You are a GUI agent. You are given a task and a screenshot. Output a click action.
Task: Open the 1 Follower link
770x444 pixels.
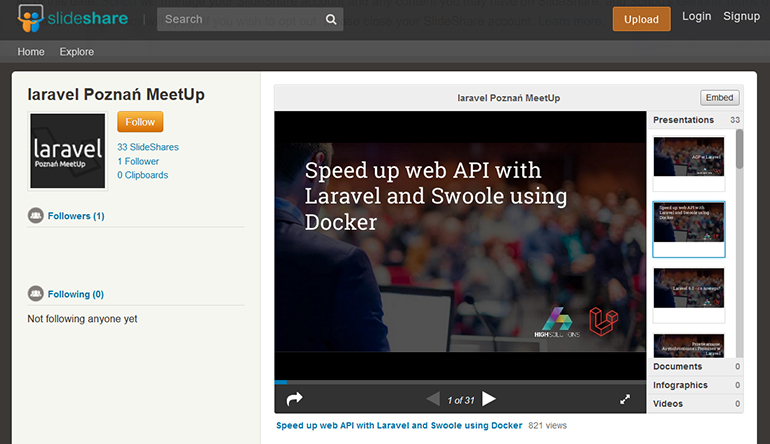(x=138, y=161)
